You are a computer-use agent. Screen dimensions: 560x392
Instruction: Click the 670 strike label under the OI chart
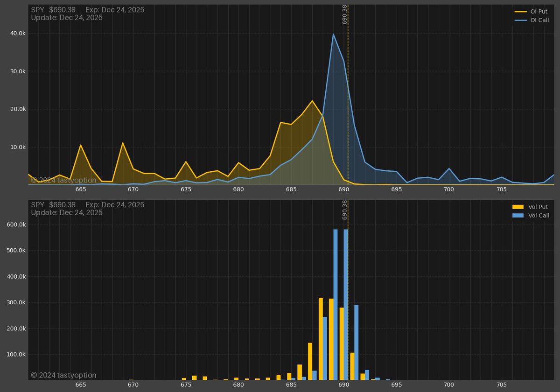[x=133, y=189]
